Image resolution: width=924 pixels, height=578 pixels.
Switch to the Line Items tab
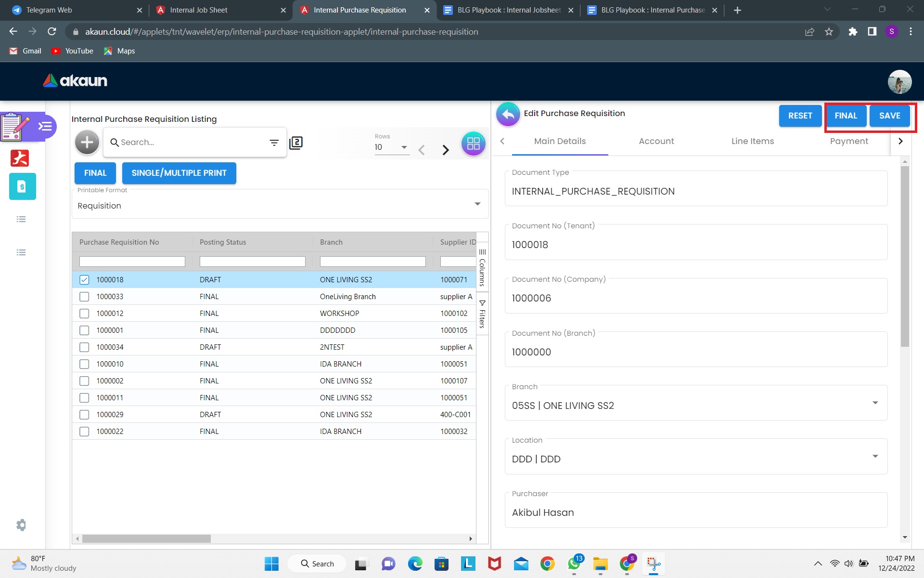[752, 141]
